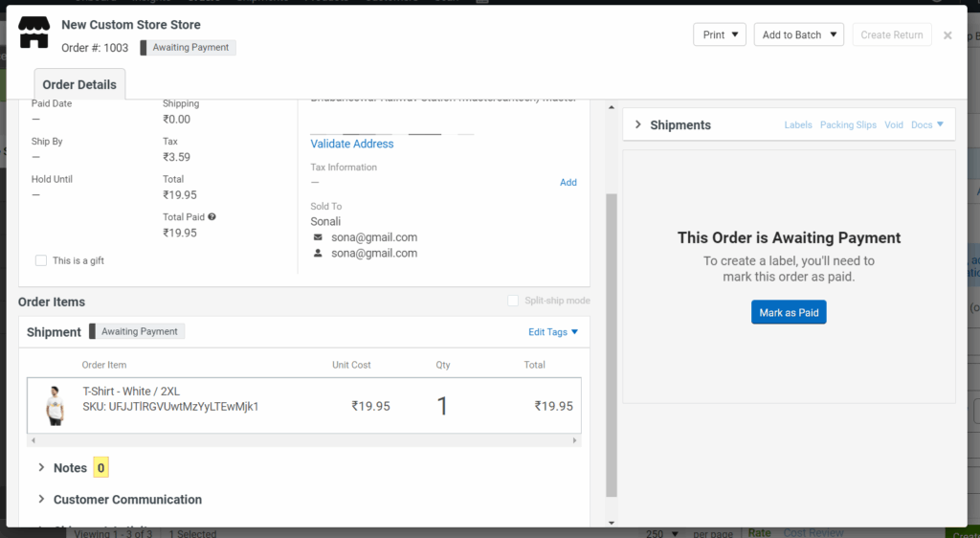Click the horizontal scrollbar right arrow
Image resolution: width=980 pixels, height=538 pixels.
pos(575,440)
